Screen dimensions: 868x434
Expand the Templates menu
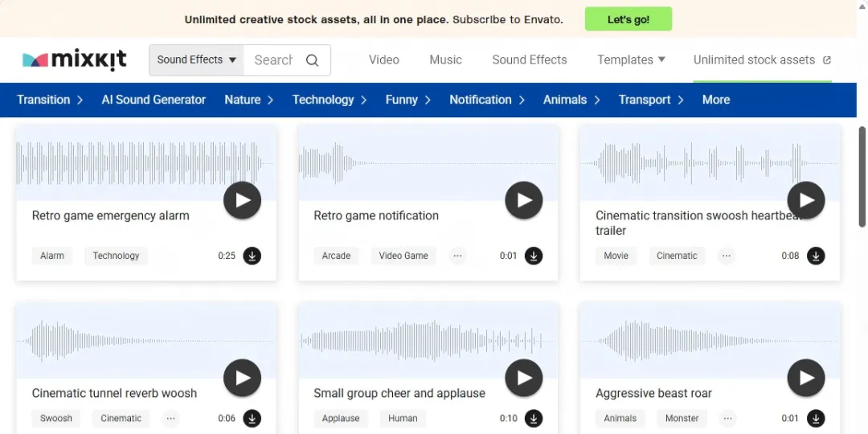point(631,59)
